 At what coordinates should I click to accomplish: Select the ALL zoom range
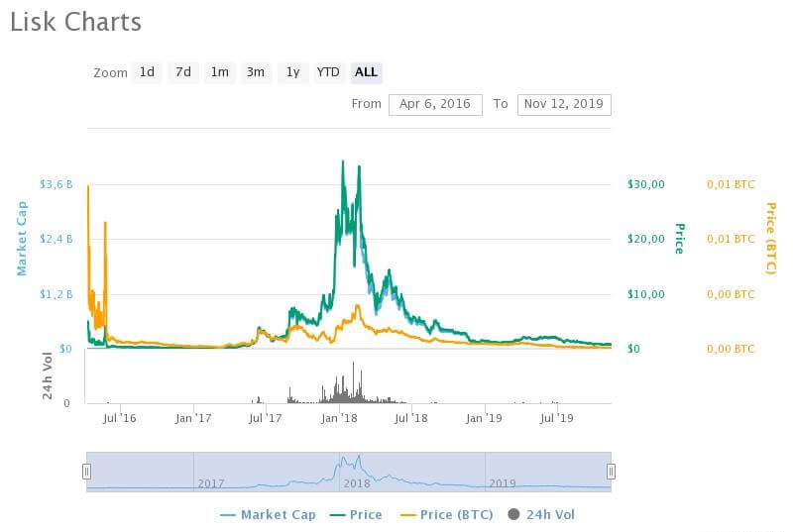tap(366, 72)
